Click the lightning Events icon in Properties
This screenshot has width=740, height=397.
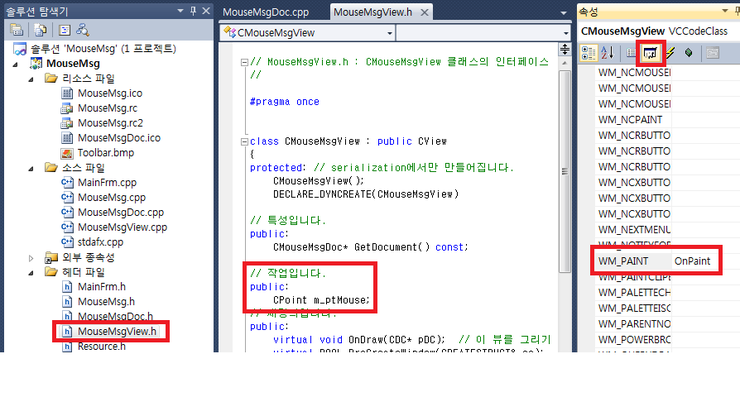(x=670, y=53)
